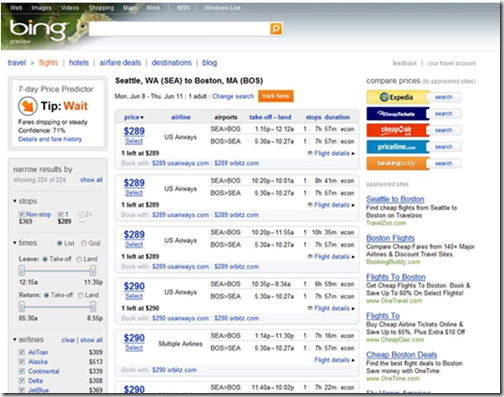Click the orange track fares button
The height and width of the screenshot is (397, 504).
pyautogui.click(x=276, y=96)
